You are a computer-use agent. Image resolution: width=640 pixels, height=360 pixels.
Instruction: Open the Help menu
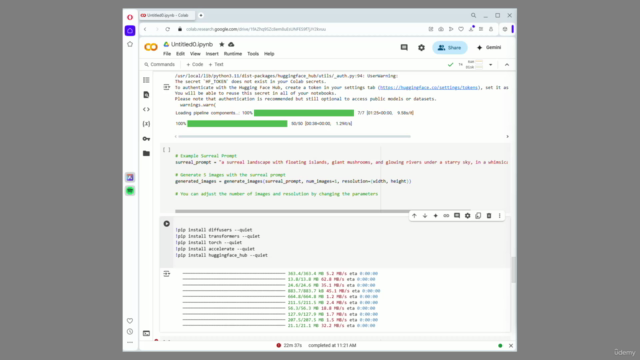coord(269,54)
